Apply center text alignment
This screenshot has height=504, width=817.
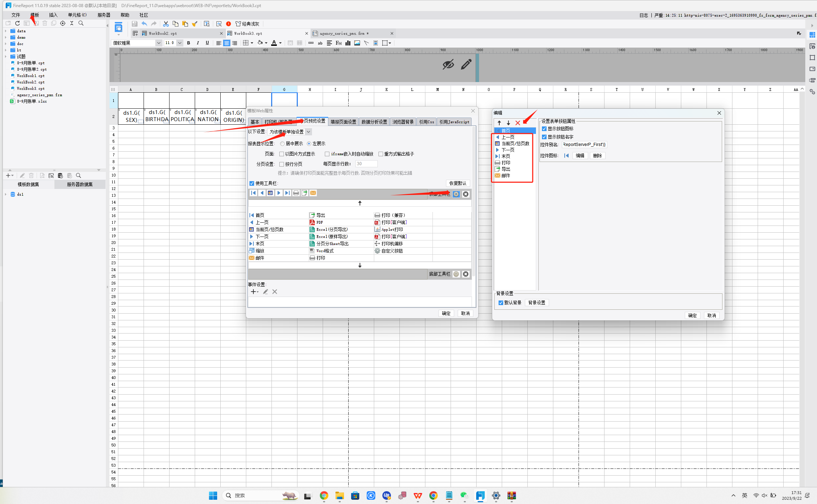tap(226, 43)
